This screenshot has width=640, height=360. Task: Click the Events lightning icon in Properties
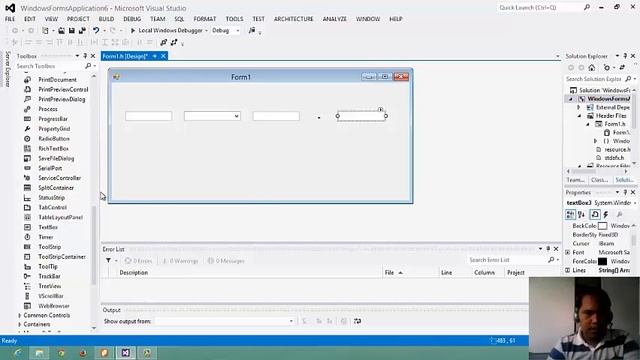point(606,214)
